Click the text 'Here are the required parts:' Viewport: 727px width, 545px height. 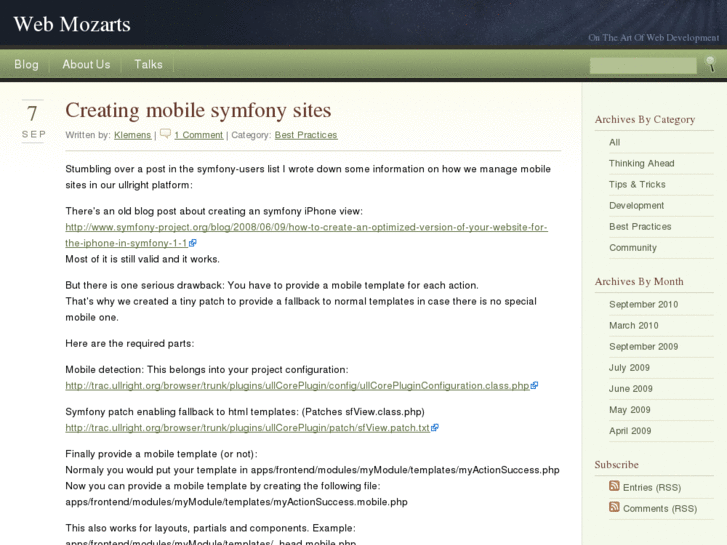point(130,344)
